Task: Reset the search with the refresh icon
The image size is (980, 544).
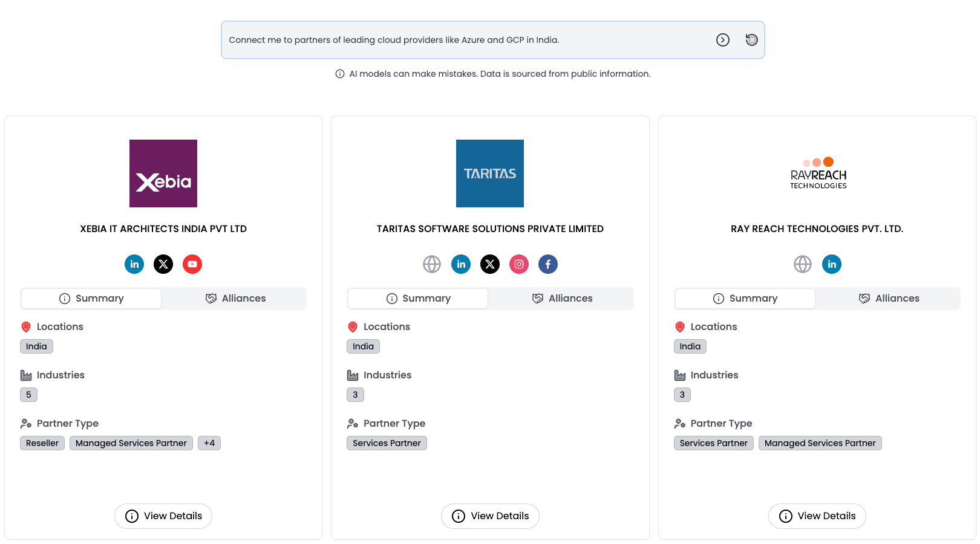Action: click(x=751, y=40)
